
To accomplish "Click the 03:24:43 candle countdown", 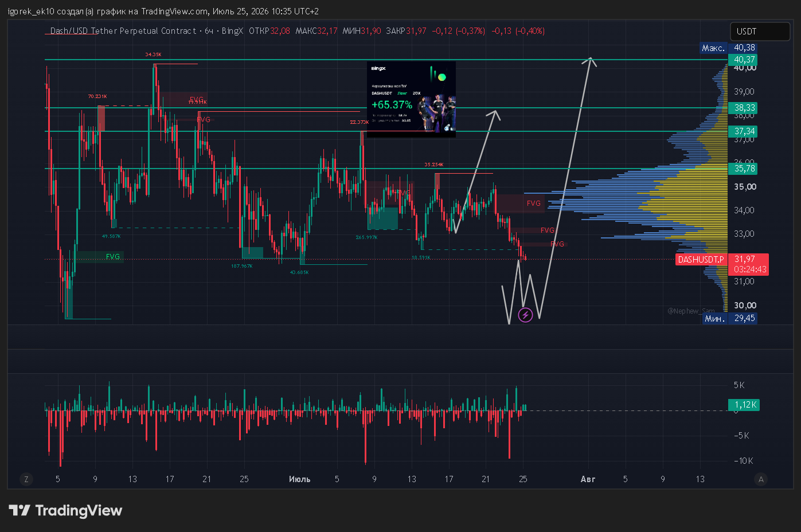I will [750, 269].
